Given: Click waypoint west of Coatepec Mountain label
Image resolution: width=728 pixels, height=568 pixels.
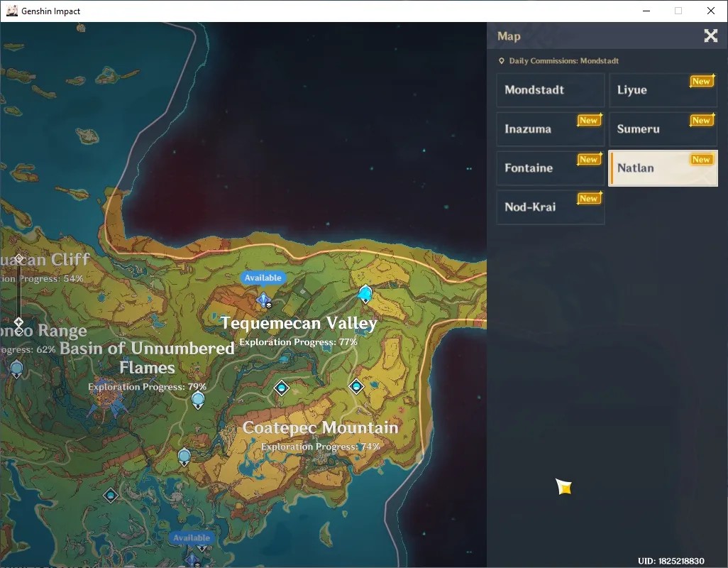Looking at the screenshot, I should point(184,457).
